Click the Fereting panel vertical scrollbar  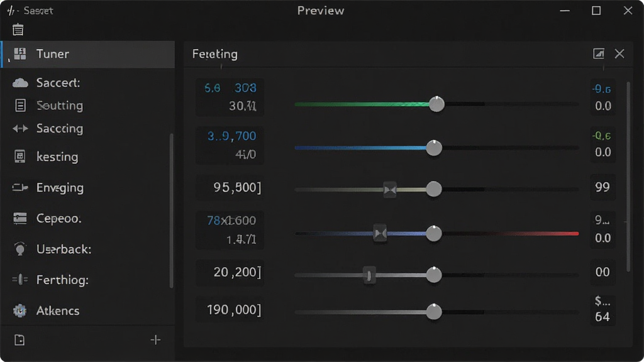click(x=628, y=177)
